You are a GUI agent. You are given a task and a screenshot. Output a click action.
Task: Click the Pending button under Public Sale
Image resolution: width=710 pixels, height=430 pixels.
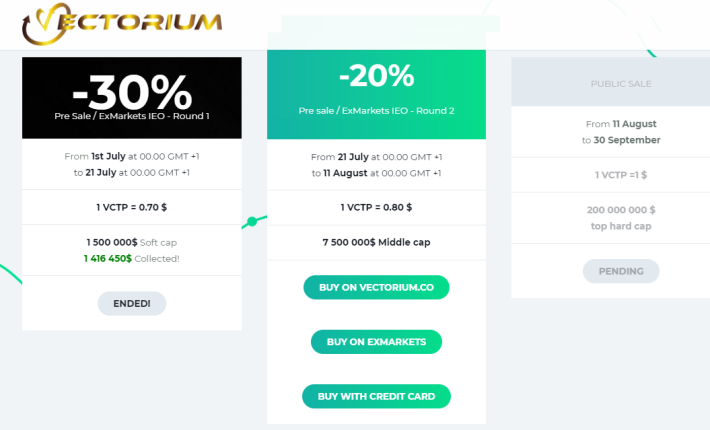pyautogui.click(x=621, y=271)
